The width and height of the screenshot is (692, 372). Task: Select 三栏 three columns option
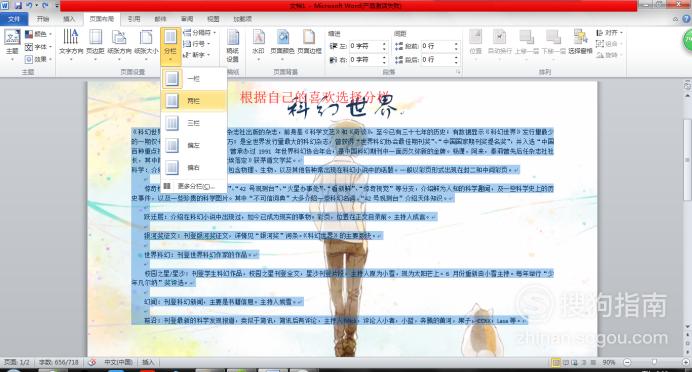click(194, 123)
